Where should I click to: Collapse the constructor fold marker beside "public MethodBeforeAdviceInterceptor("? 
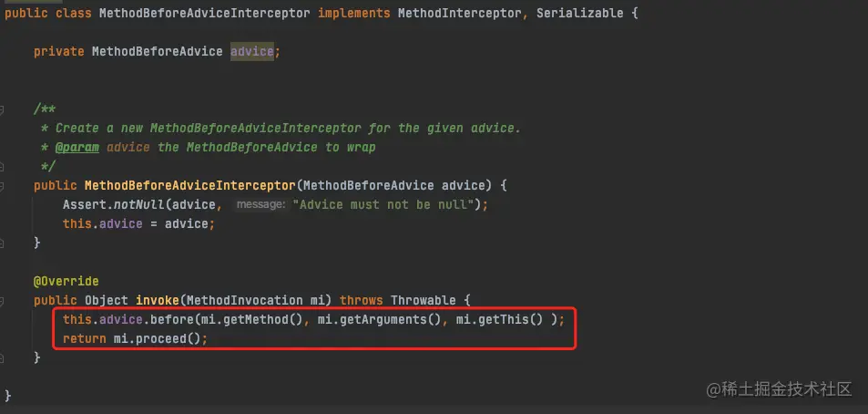tap(2, 185)
